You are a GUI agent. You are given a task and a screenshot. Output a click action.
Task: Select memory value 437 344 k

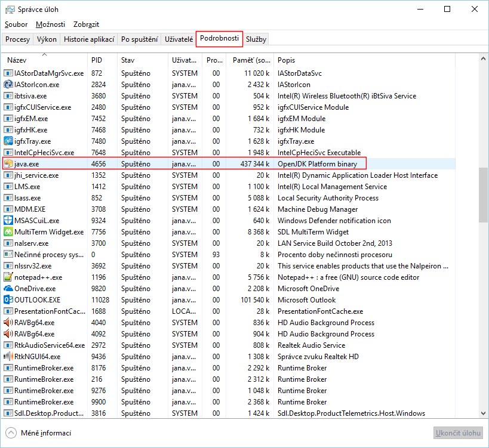pos(255,164)
